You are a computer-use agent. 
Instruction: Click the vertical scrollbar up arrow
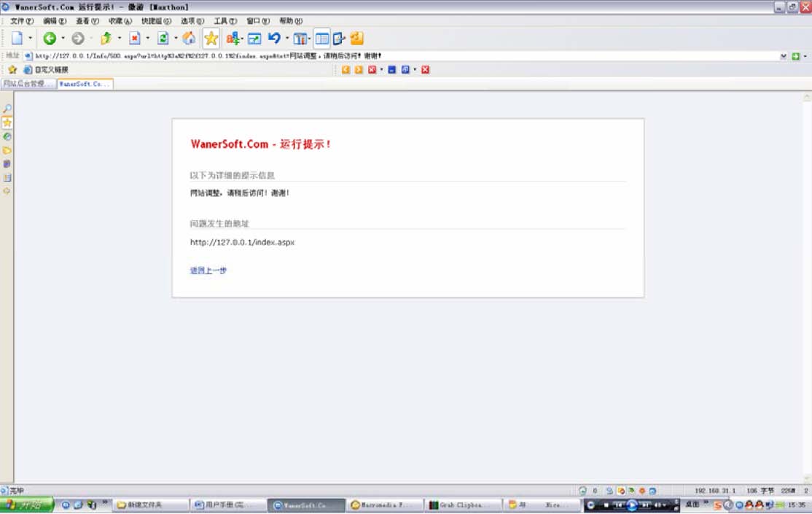coord(807,97)
